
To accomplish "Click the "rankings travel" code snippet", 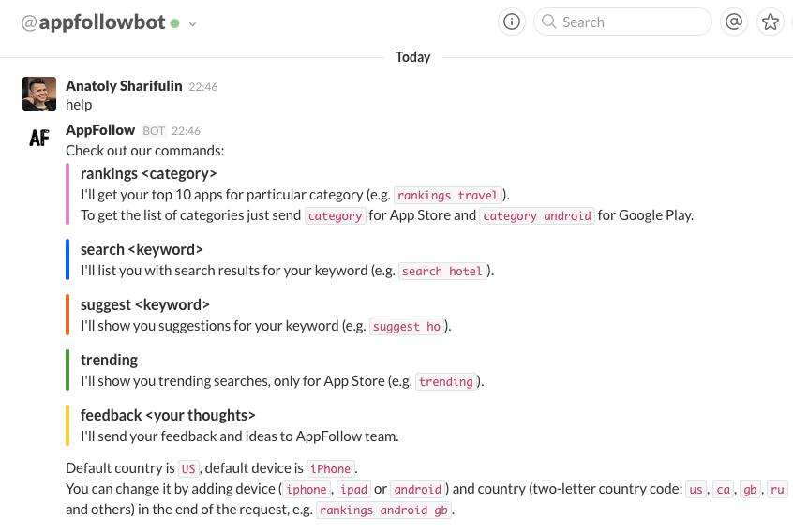I will click(x=449, y=196).
